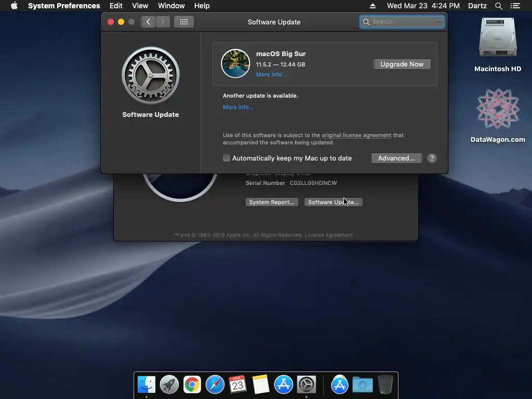Viewport: 532px width, 399px height.
Task: Go forward with the right arrow button
Action: tap(163, 22)
